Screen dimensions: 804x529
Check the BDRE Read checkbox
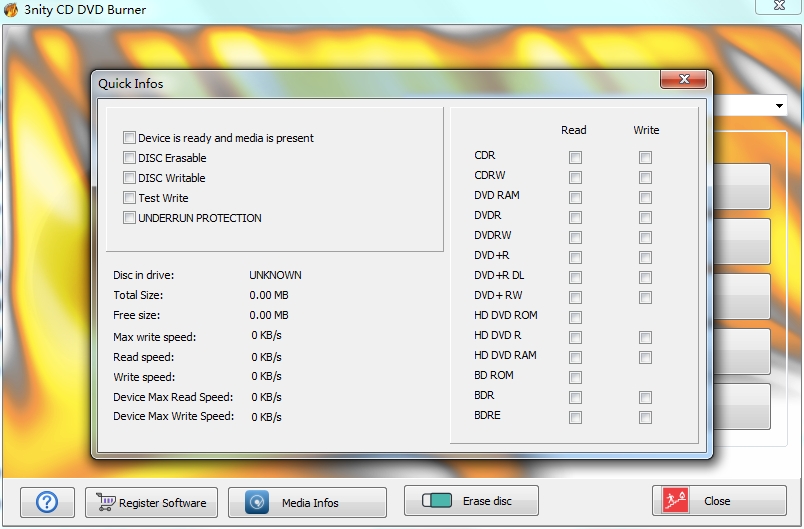[575, 417]
